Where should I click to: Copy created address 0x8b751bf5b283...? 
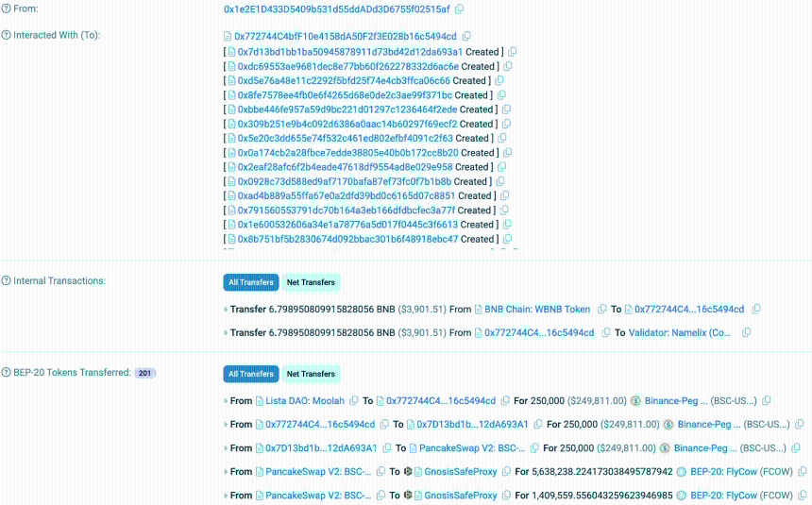click(x=508, y=239)
